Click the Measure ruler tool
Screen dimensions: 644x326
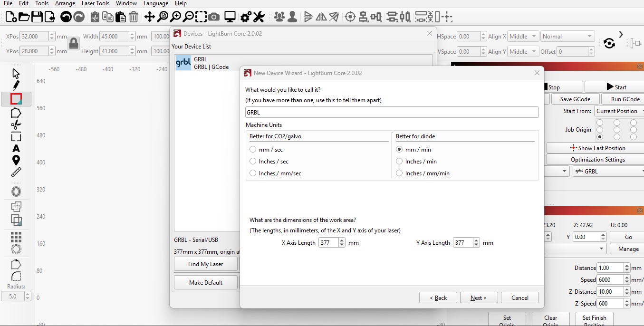[x=16, y=172]
